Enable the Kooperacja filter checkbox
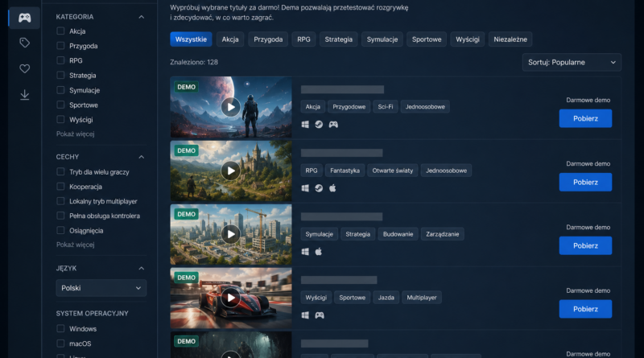This screenshot has height=358, width=644. coord(60,187)
